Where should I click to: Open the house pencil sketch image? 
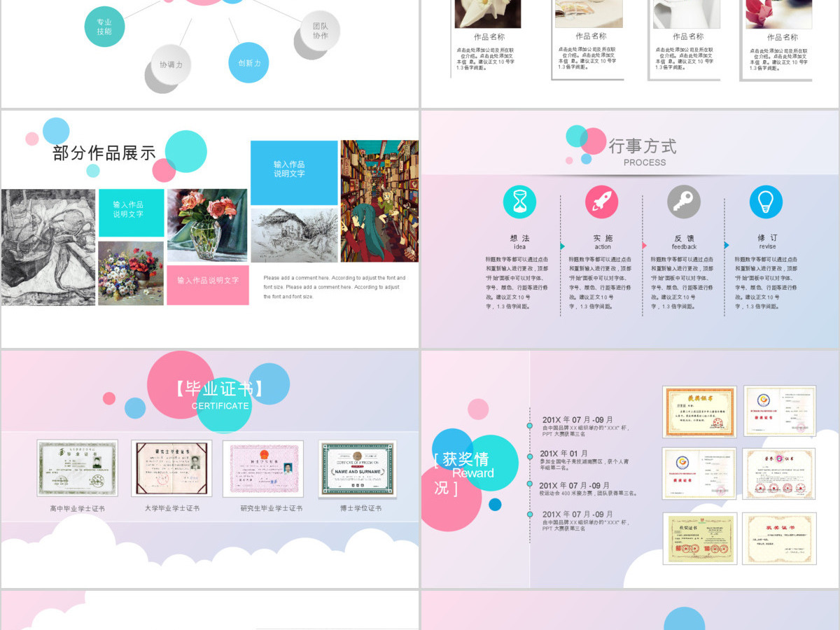294,235
